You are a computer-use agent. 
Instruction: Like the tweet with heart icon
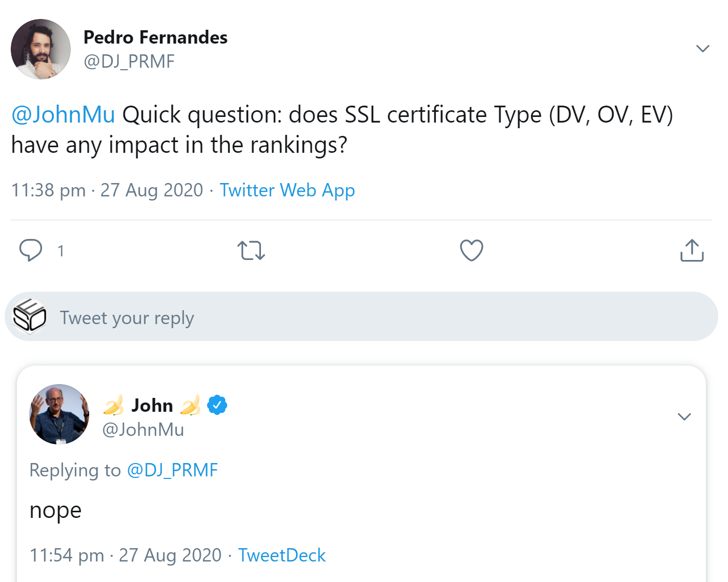click(472, 250)
